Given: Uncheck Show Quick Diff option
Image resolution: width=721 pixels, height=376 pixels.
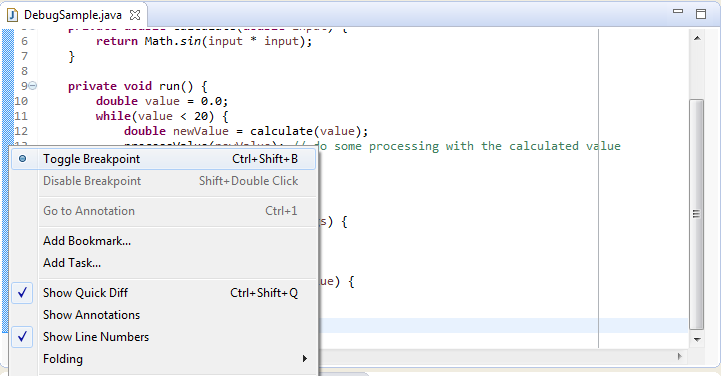Looking at the screenshot, I should [x=163, y=293].
